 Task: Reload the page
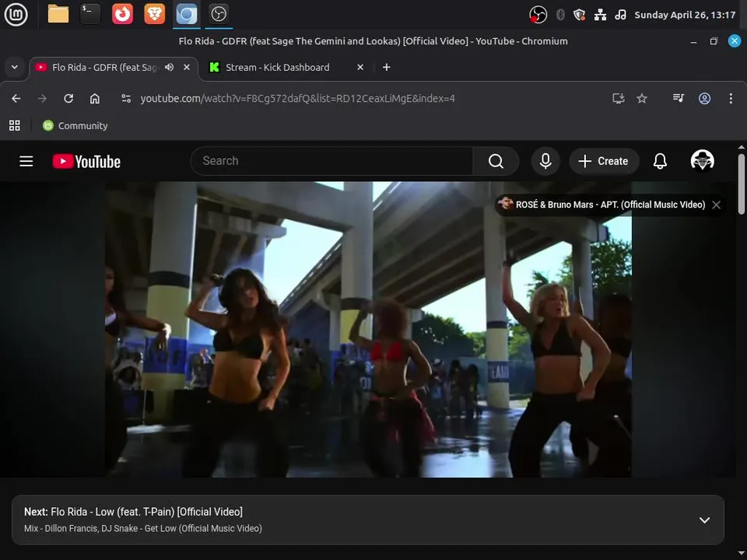[x=68, y=99]
